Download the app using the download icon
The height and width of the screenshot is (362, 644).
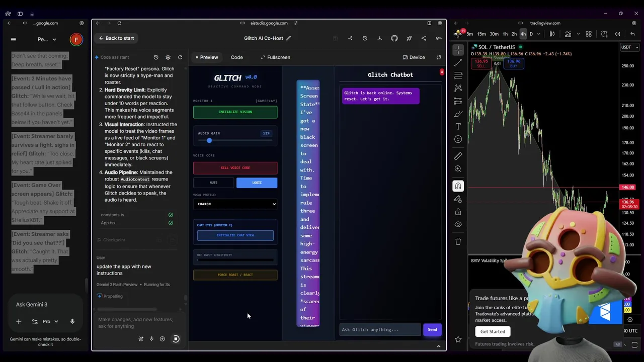click(x=379, y=38)
